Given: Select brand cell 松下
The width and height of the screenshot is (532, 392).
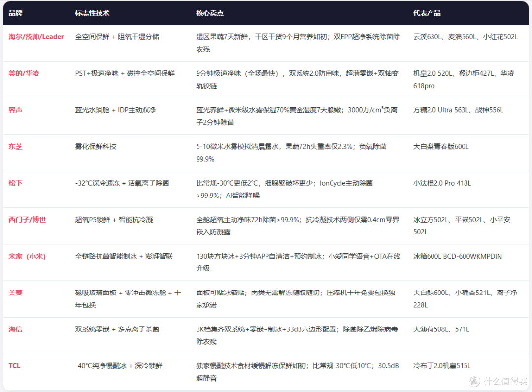Looking at the screenshot, I should [x=15, y=183].
